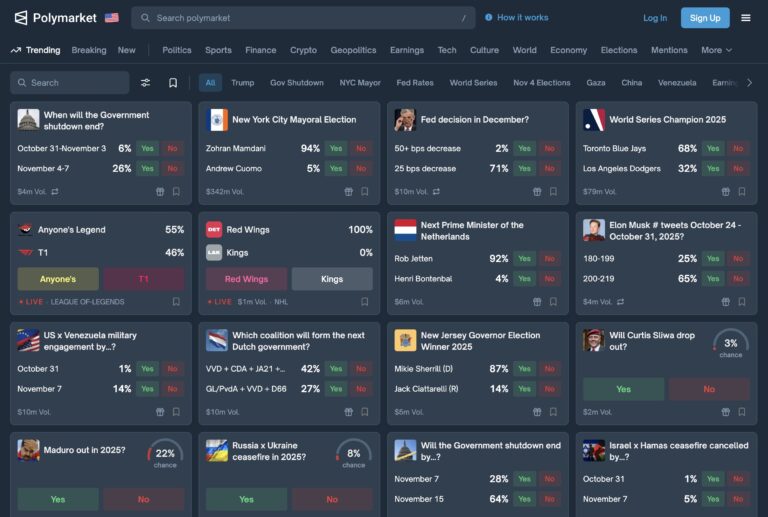
Task: Click the info icon beside How it works
Action: (488, 18)
